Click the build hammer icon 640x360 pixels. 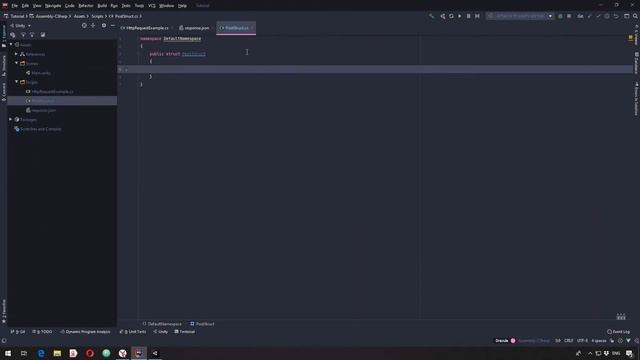pos(431,16)
